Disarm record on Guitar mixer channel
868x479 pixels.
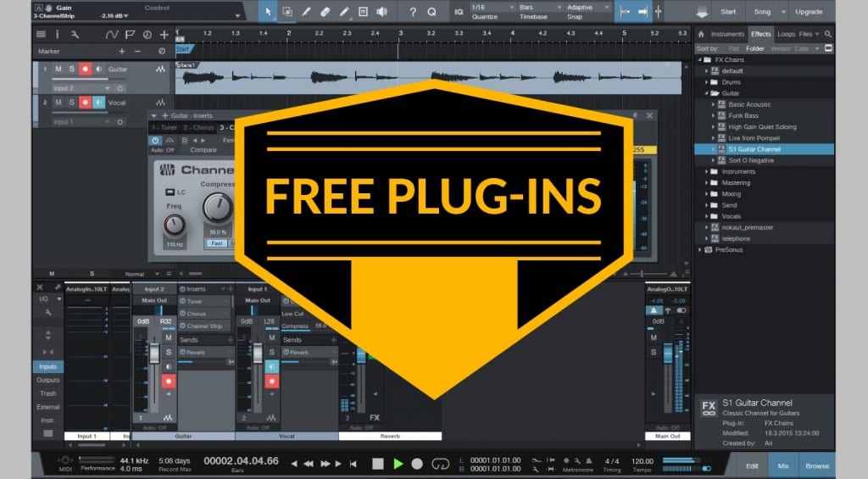coord(169,381)
